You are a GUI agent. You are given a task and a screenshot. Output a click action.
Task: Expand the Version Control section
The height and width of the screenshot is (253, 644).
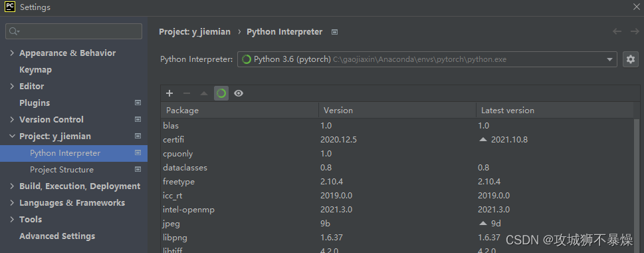(11, 120)
